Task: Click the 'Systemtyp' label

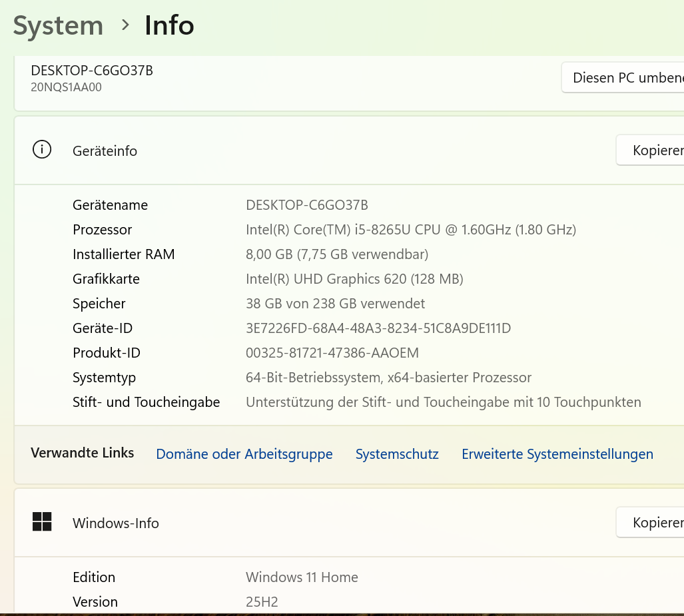Action: coord(105,378)
